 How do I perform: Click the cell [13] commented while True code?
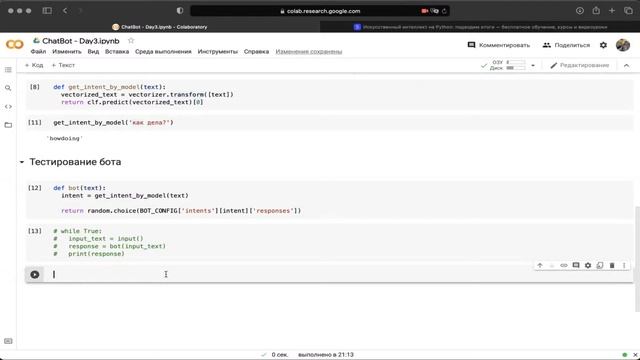pyautogui.click(x=109, y=242)
